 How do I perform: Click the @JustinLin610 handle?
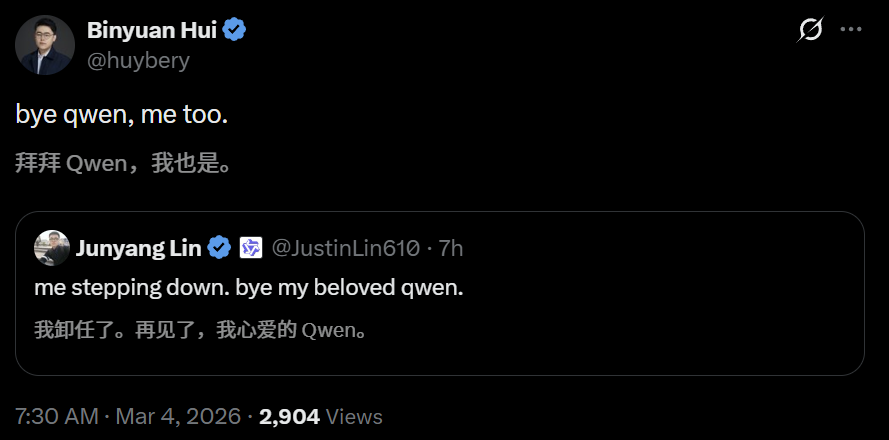click(x=346, y=248)
